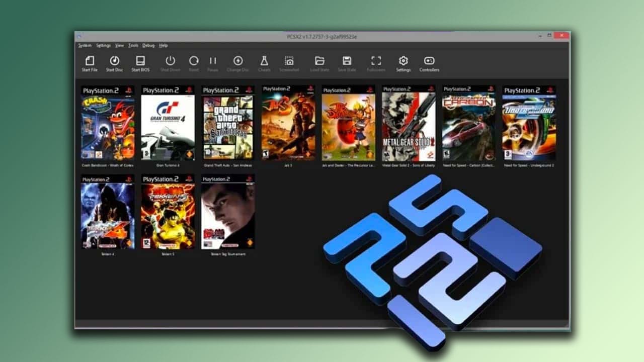The width and height of the screenshot is (644, 362).
Task: Click the Load State folder icon
Action: click(319, 61)
